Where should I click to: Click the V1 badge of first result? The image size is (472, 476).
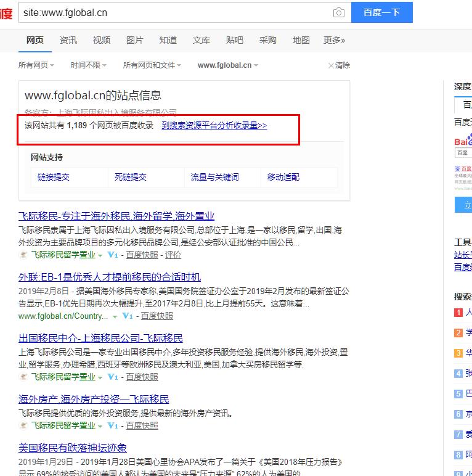pyautogui.click(x=113, y=255)
